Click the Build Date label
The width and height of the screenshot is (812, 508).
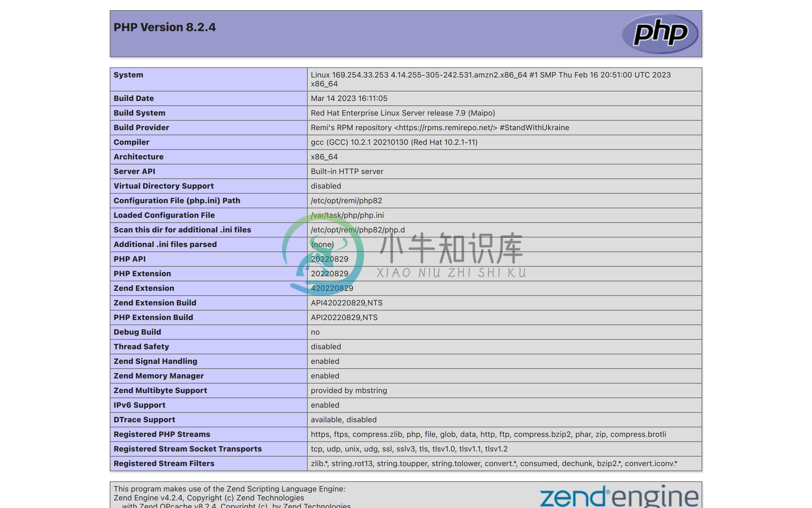[134, 98]
